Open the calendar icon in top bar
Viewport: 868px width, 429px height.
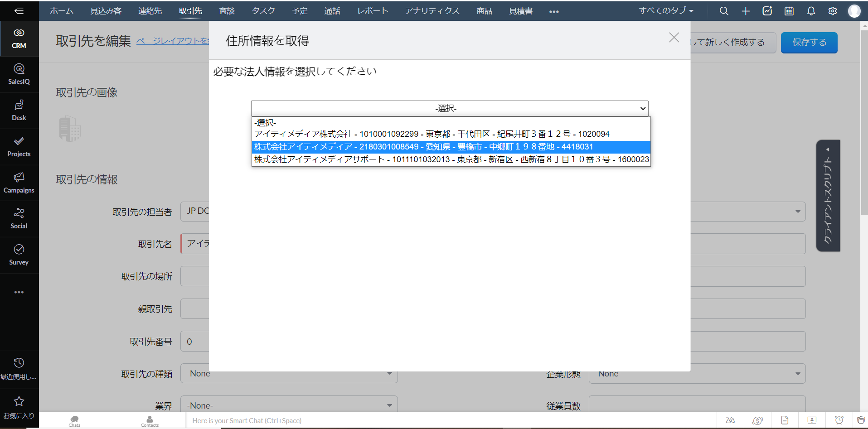[x=789, y=11]
